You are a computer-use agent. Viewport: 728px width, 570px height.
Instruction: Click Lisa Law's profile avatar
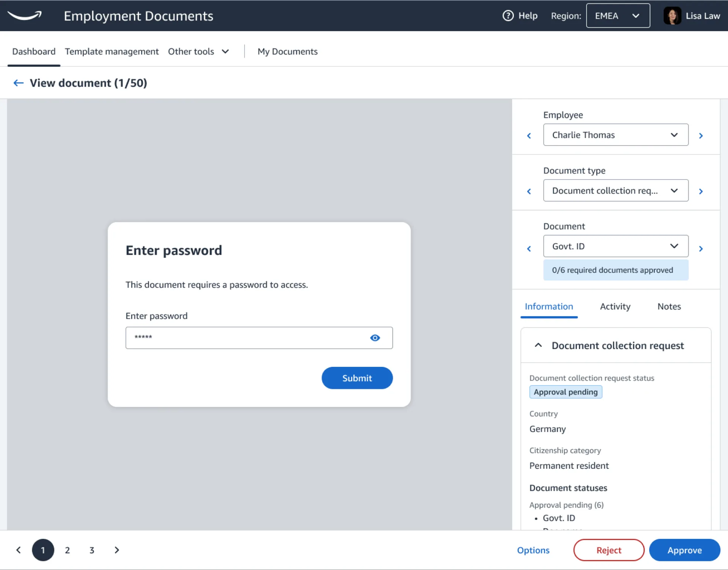point(672,16)
